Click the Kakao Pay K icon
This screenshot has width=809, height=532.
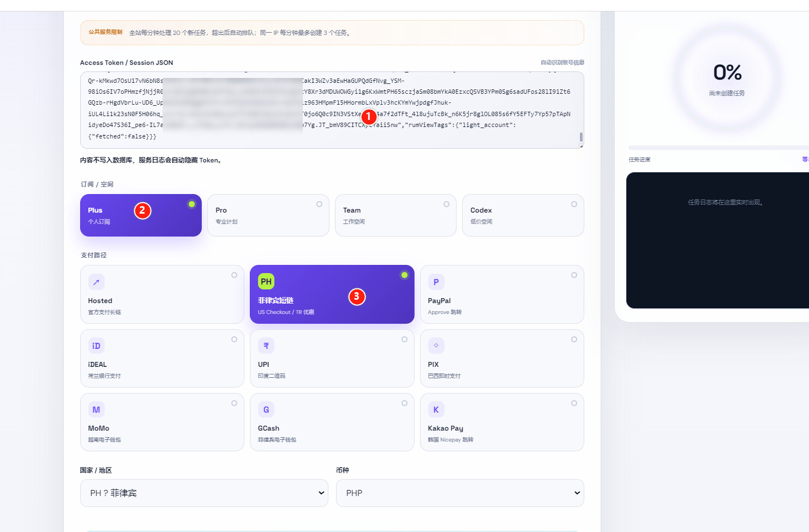click(436, 409)
